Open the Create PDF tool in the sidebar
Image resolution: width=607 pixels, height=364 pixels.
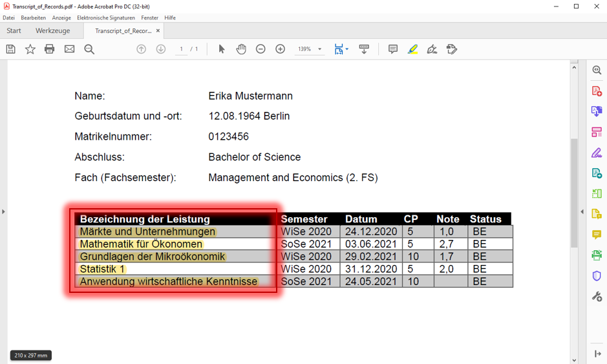click(x=597, y=91)
